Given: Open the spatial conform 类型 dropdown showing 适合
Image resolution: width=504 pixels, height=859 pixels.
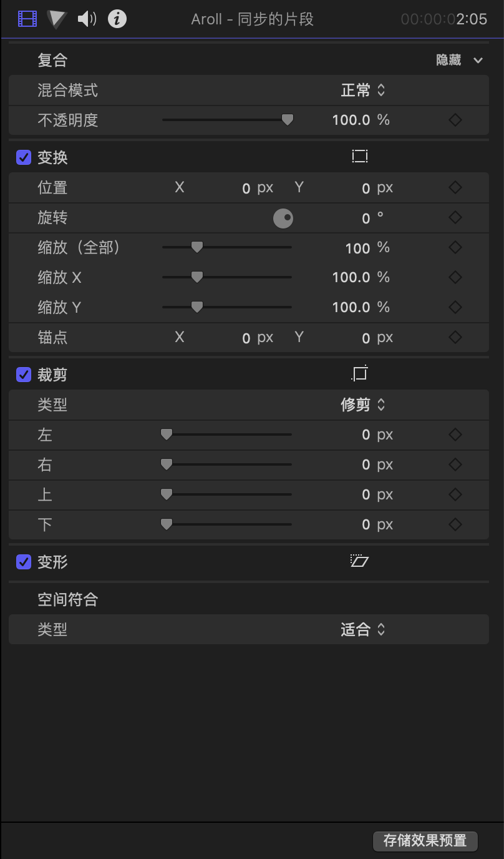Looking at the screenshot, I should (x=362, y=629).
